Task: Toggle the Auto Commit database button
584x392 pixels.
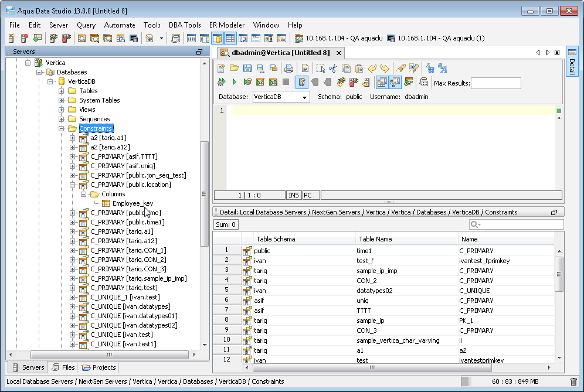Action: [302, 82]
